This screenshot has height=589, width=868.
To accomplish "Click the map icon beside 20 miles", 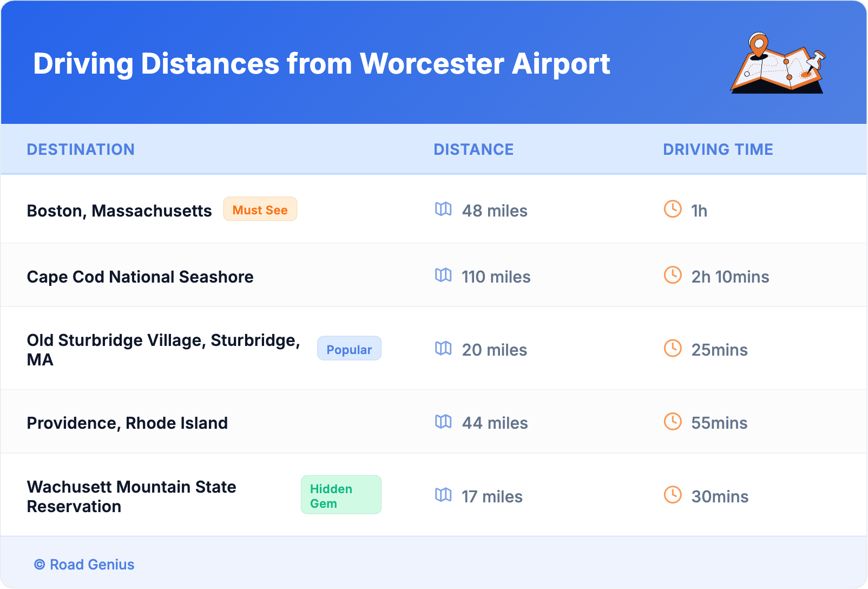I will click(x=443, y=348).
